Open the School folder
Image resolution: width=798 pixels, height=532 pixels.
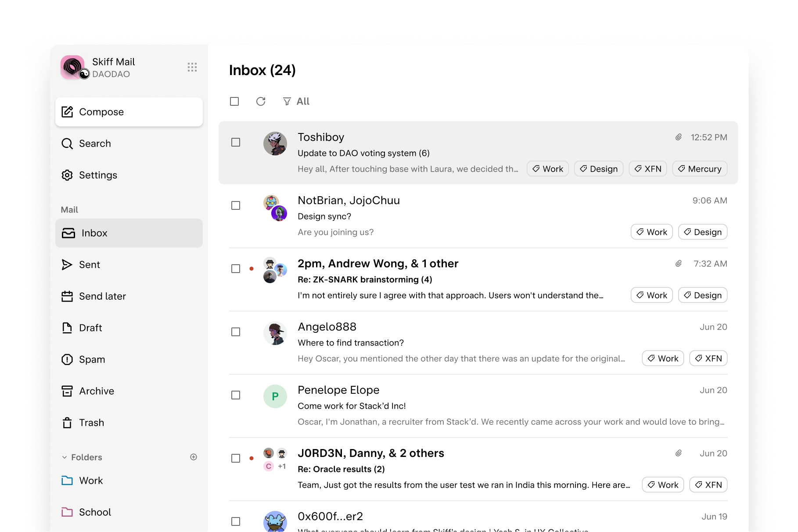pyautogui.click(x=129, y=512)
